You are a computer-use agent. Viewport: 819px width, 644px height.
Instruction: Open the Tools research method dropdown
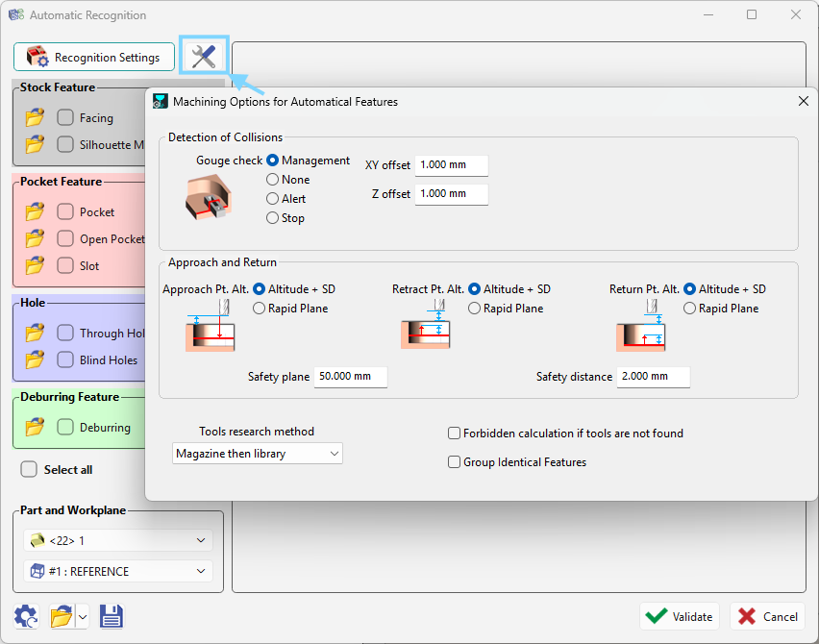tap(258, 454)
